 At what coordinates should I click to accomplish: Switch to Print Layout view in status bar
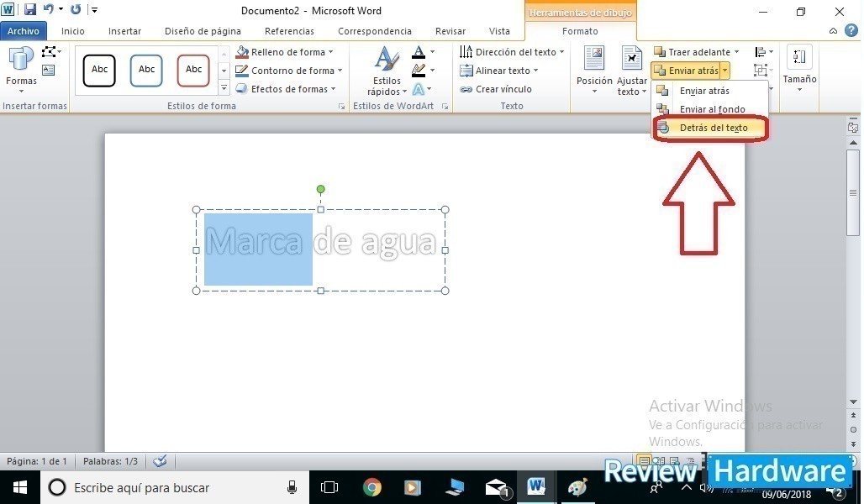pyautogui.click(x=643, y=460)
